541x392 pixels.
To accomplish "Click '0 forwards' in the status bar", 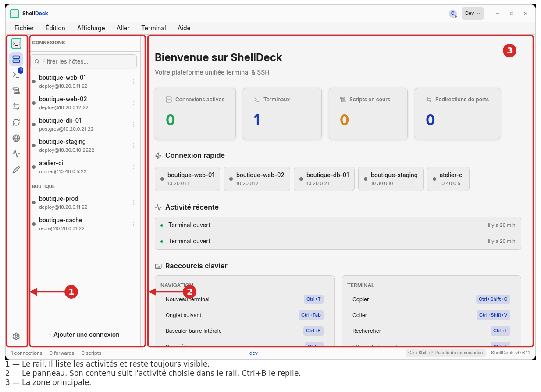I will 62,353.
